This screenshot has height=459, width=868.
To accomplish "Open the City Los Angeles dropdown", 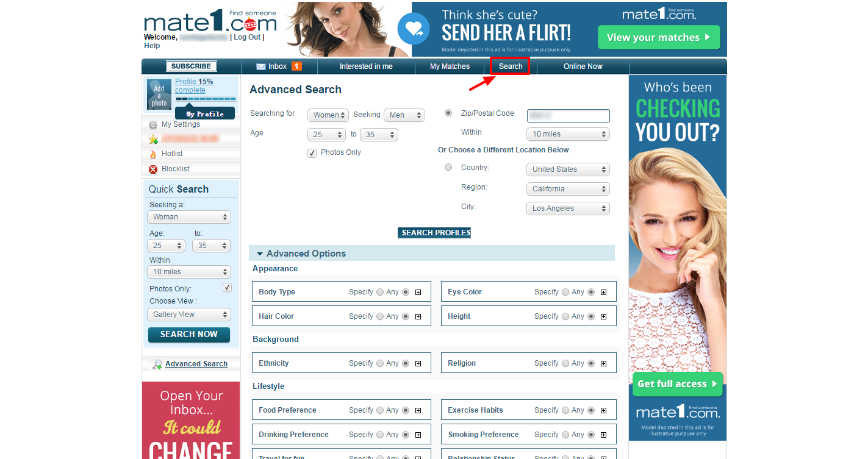I will click(x=568, y=208).
